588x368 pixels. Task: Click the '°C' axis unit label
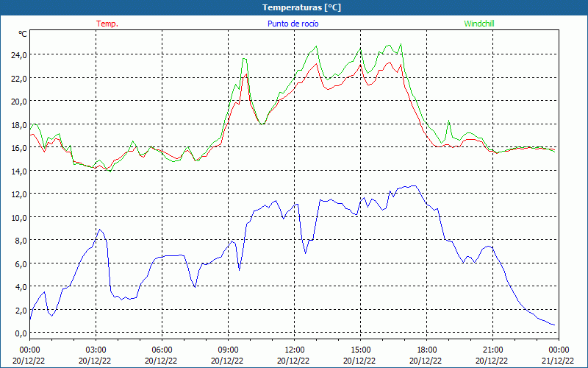click(23, 34)
